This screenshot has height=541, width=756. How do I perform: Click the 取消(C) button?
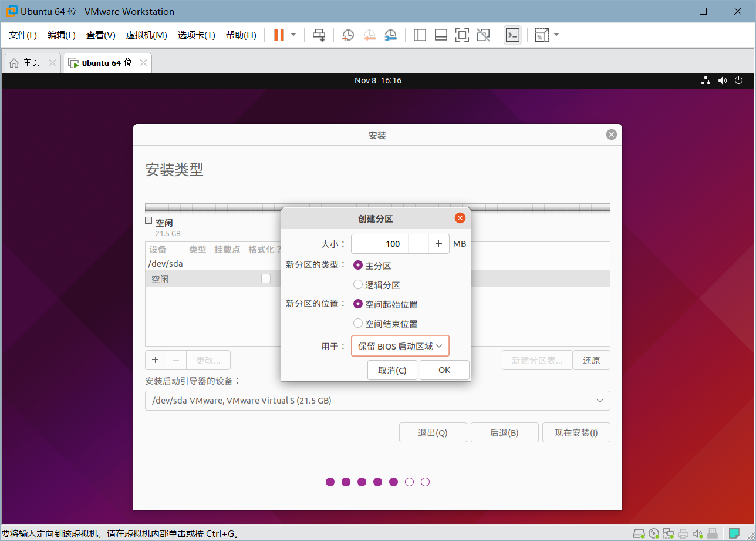[392, 370]
